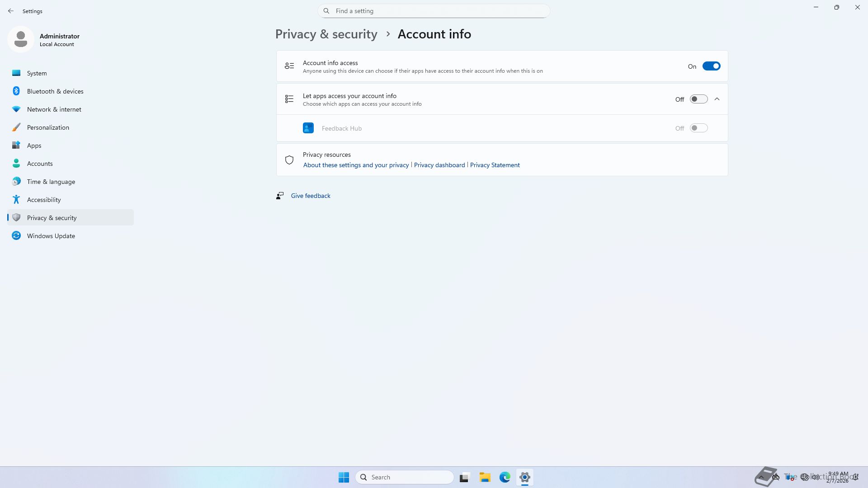Turn off Account info access toggle
868x488 pixels.
click(x=711, y=66)
